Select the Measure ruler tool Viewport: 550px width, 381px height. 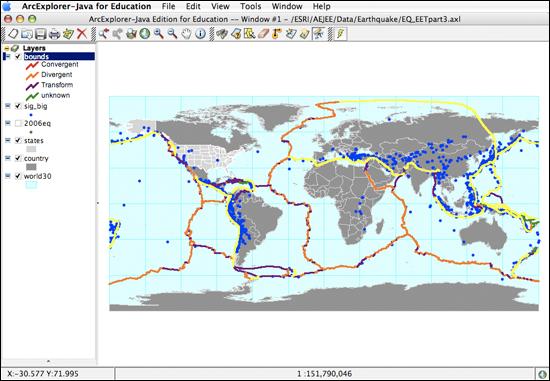304,34
